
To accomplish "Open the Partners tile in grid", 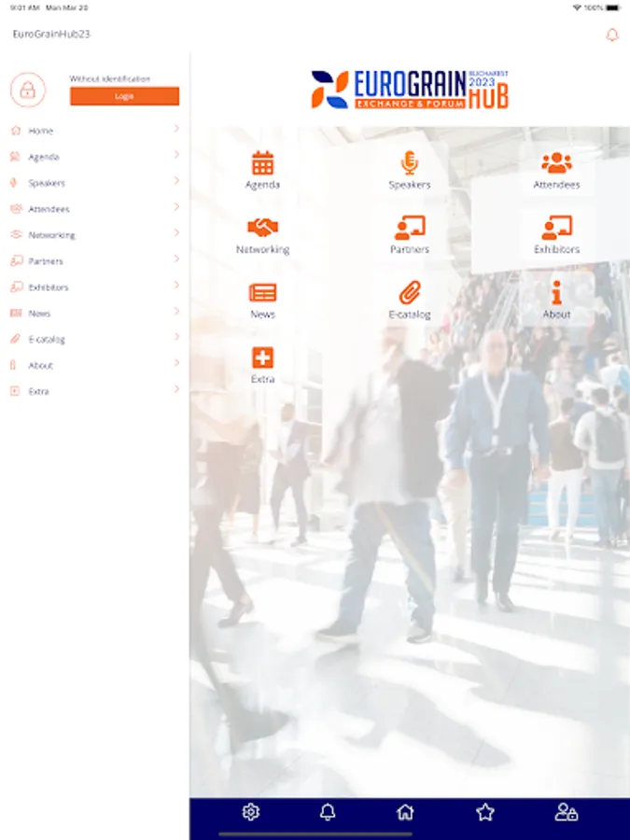I will (410, 235).
